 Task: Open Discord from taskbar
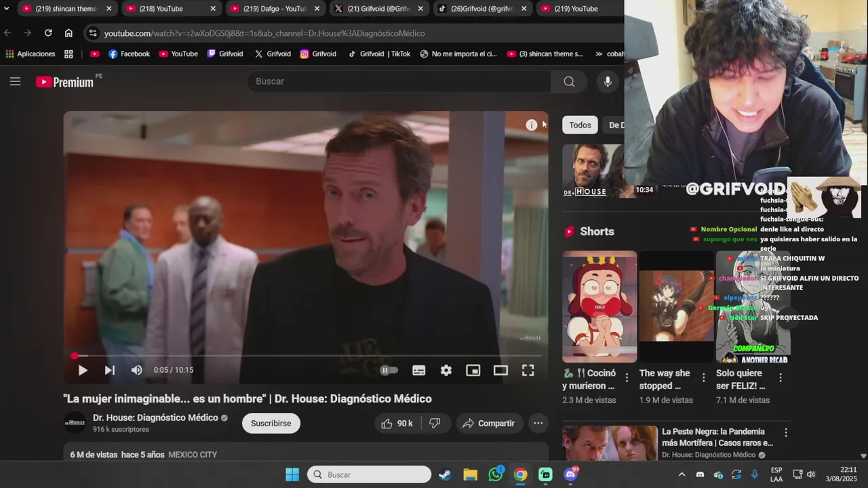tap(571, 474)
